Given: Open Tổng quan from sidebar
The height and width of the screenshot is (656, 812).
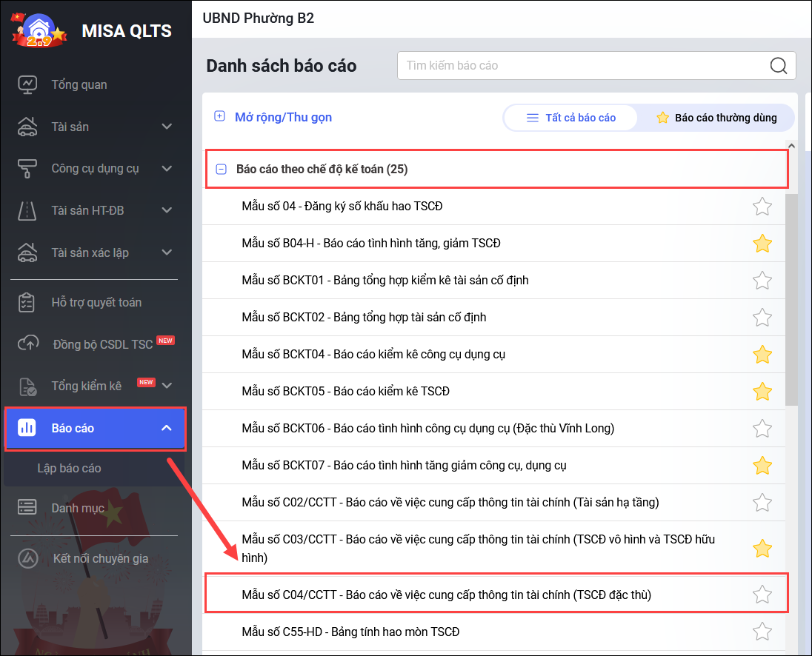Looking at the screenshot, I should (x=79, y=84).
